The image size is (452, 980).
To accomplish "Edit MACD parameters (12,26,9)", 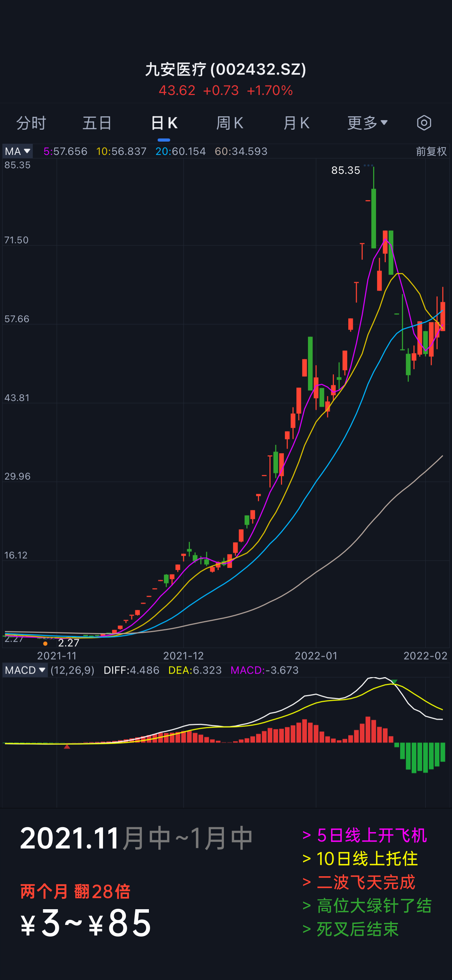I will tap(72, 670).
